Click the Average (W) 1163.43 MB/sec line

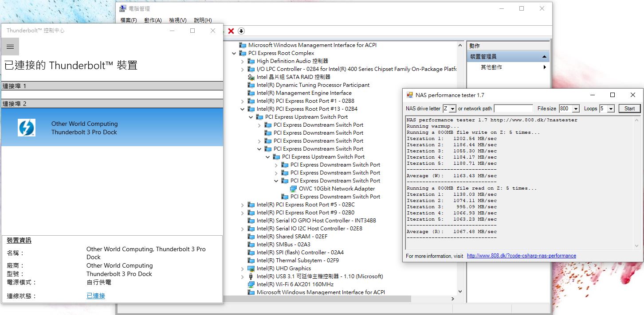pyautogui.click(x=452, y=176)
